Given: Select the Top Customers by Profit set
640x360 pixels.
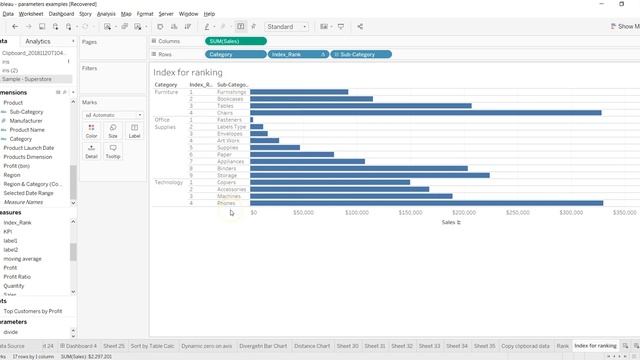Looking at the screenshot, I should pos(33,311).
